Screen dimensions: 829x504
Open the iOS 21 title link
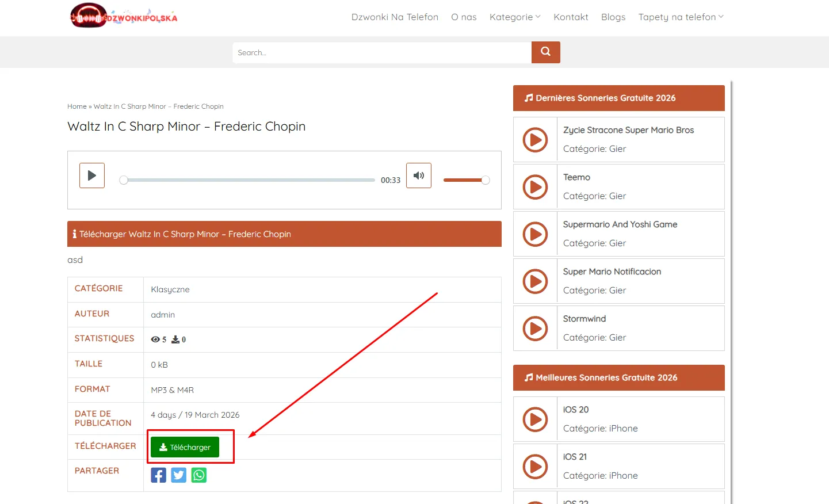tap(575, 457)
